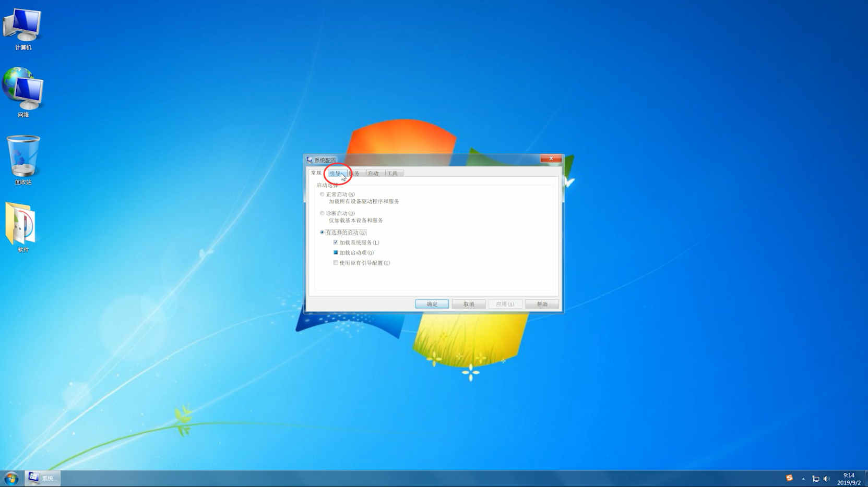Select 正常启动(N) radio button
This screenshot has width=868, height=487.
322,194
